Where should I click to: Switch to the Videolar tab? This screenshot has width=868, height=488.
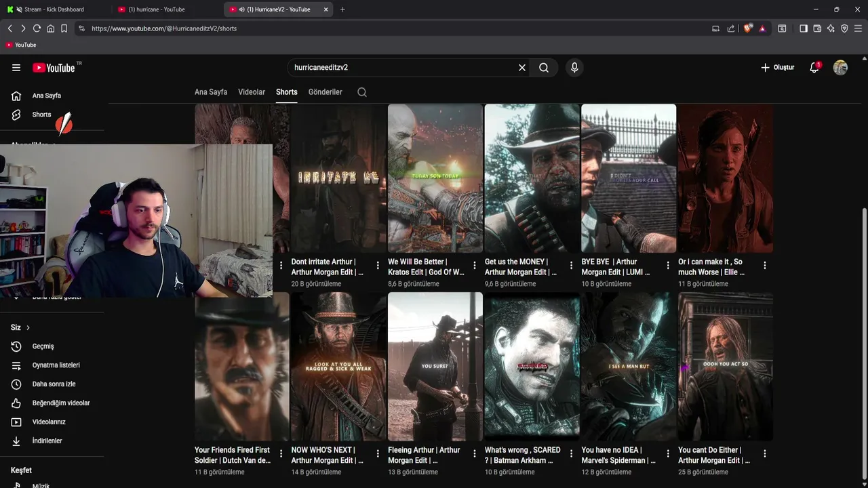252,92
